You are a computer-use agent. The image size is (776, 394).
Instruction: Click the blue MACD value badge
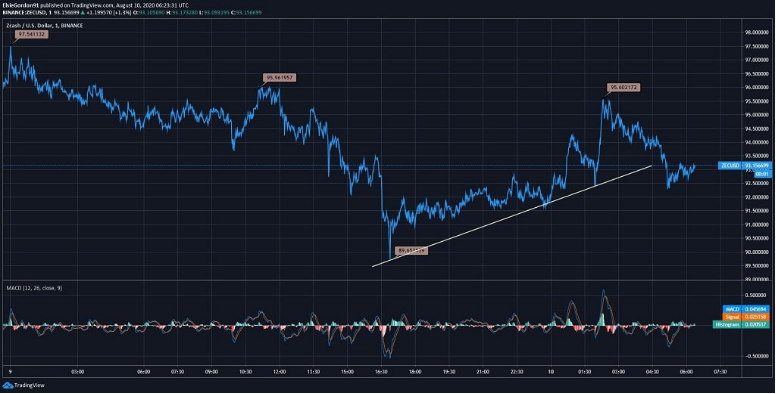746,309
